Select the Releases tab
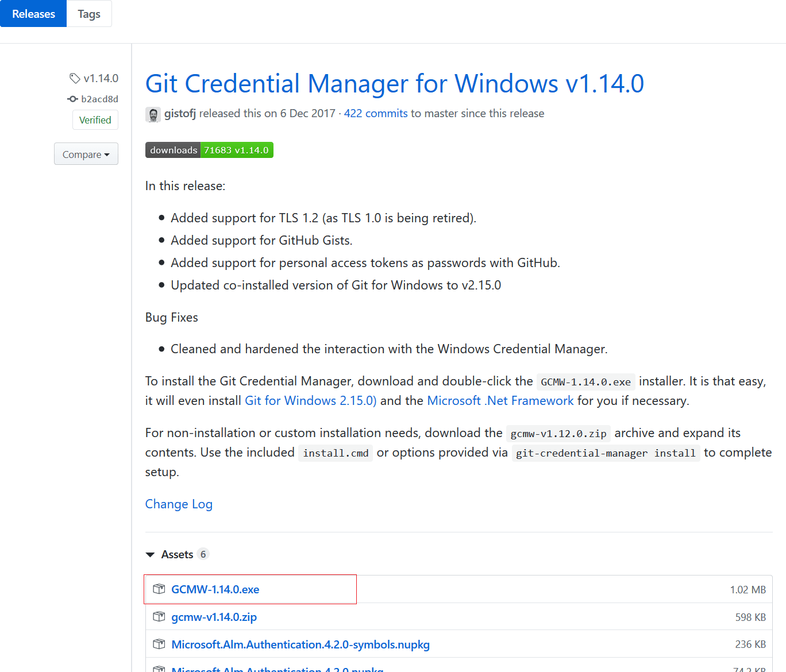Screen dimensions: 786x672 tap(33, 14)
